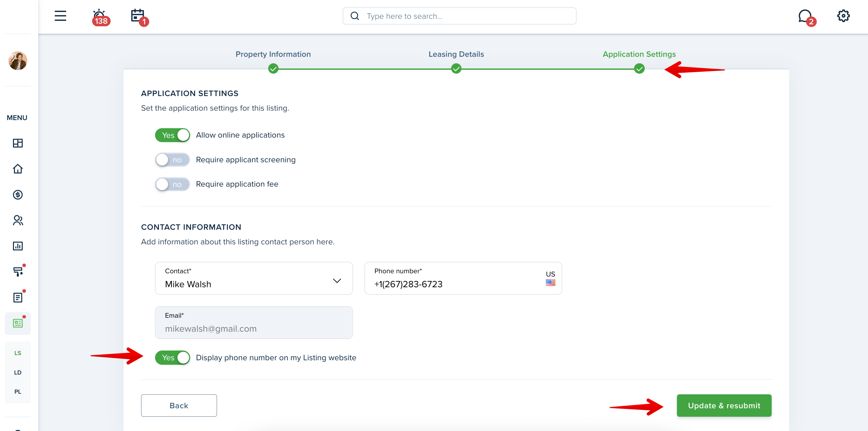Click the Back button
The height and width of the screenshot is (431, 868).
179,405
